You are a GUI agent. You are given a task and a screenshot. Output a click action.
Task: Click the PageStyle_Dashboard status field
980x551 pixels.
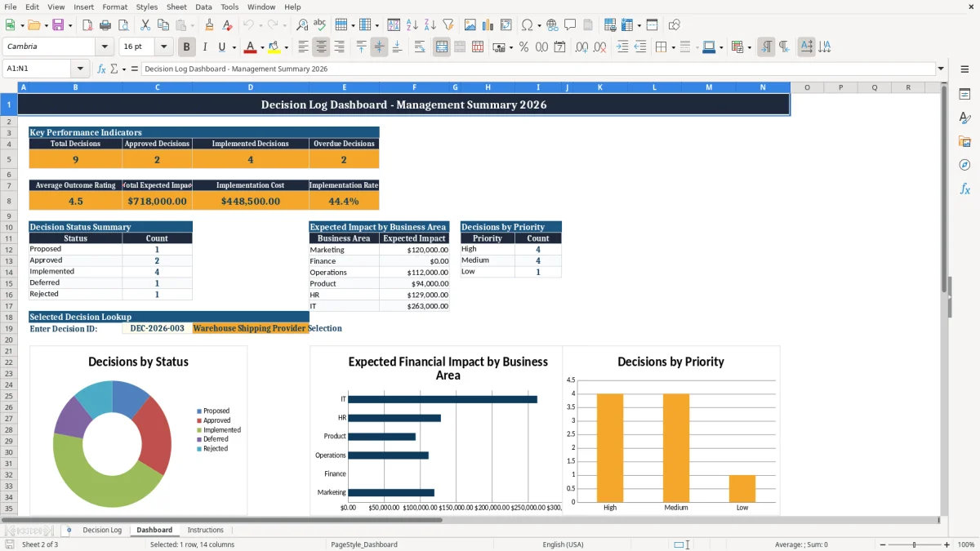click(x=364, y=544)
